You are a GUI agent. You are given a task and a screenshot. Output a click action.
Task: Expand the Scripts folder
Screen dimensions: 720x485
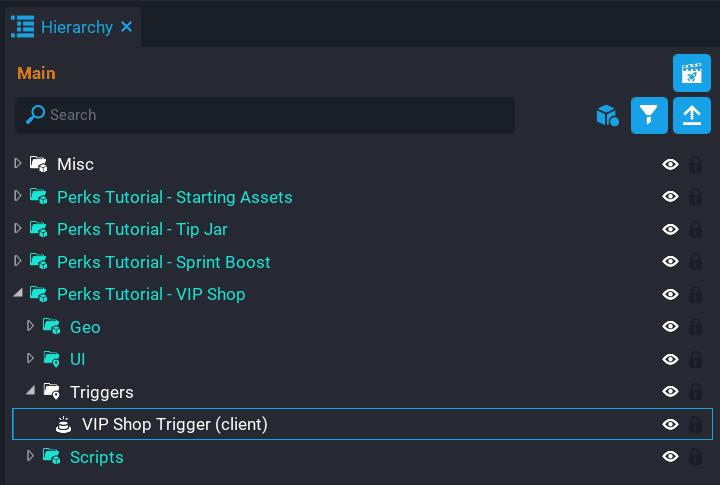(31, 456)
